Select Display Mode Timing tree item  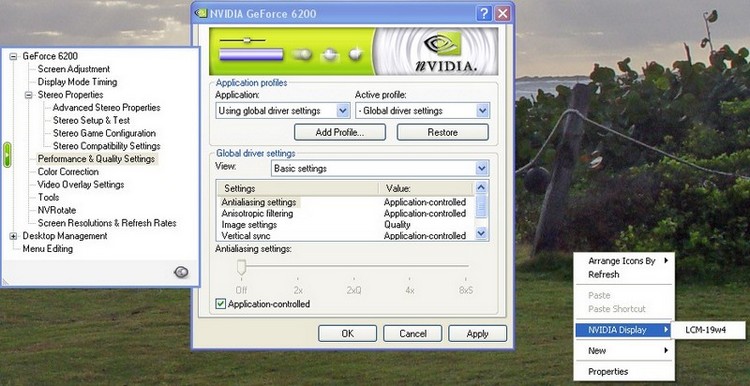point(77,82)
